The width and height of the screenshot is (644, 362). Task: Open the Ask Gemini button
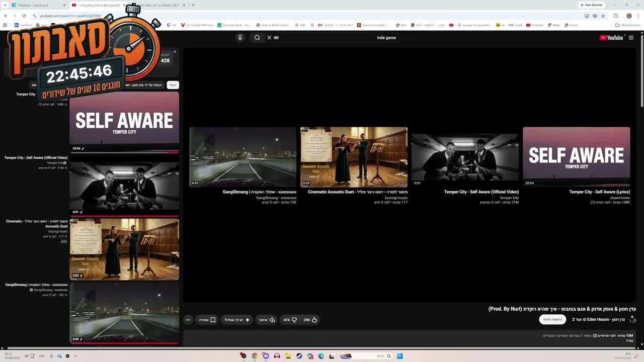(591, 5)
